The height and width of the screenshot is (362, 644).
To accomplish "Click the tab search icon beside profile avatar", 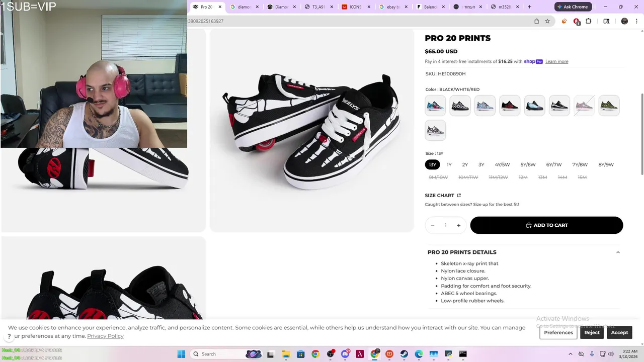I will (606, 21).
